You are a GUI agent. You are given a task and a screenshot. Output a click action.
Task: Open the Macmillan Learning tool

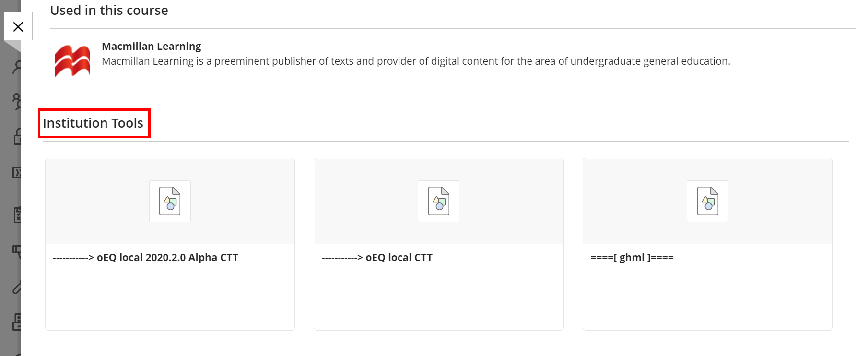click(x=151, y=46)
